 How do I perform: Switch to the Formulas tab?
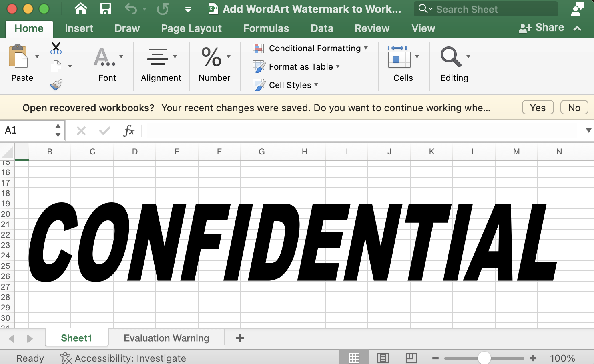click(266, 28)
